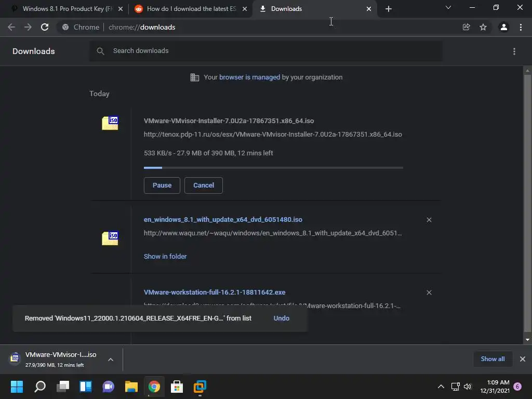Open Windows taskbar search
The image size is (532, 399).
pyautogui.click(x=40, y=387)
